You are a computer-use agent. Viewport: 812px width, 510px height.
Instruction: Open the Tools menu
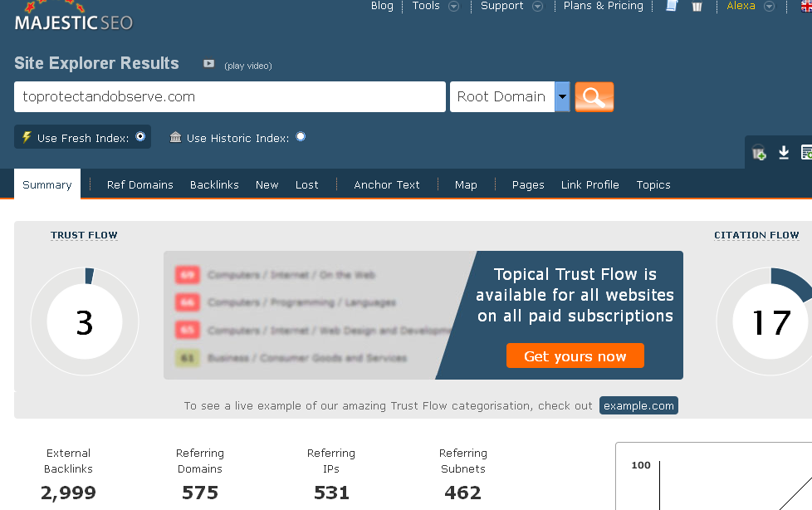coord(426,6)
